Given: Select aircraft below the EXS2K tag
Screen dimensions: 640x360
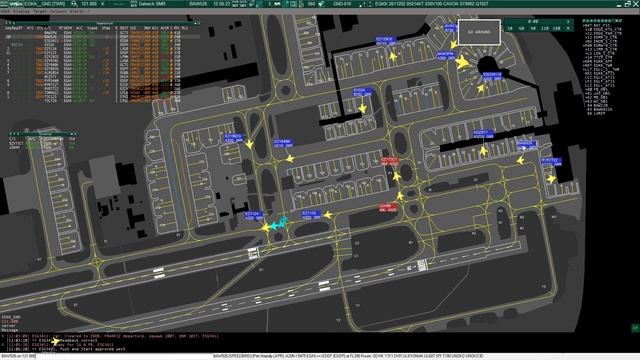Looking at the screenshot, I should tap(362, 109).
